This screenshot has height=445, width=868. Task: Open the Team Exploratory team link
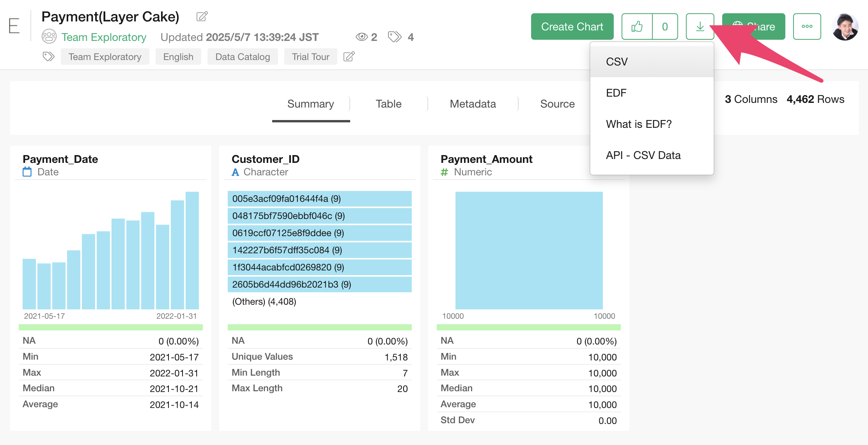[104, 37]
